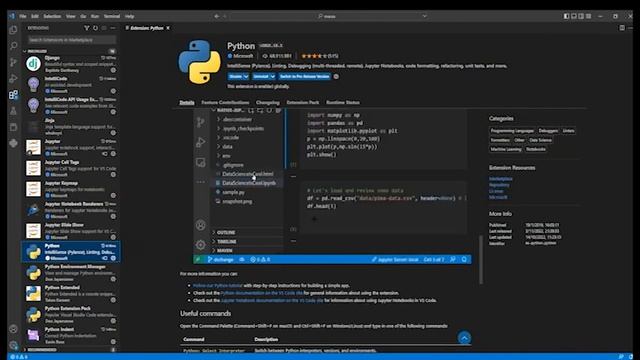This screenshot has width=640, height=360.
Task: Open manage gear for Jupyter Keymap
Action: click(113, 196)
